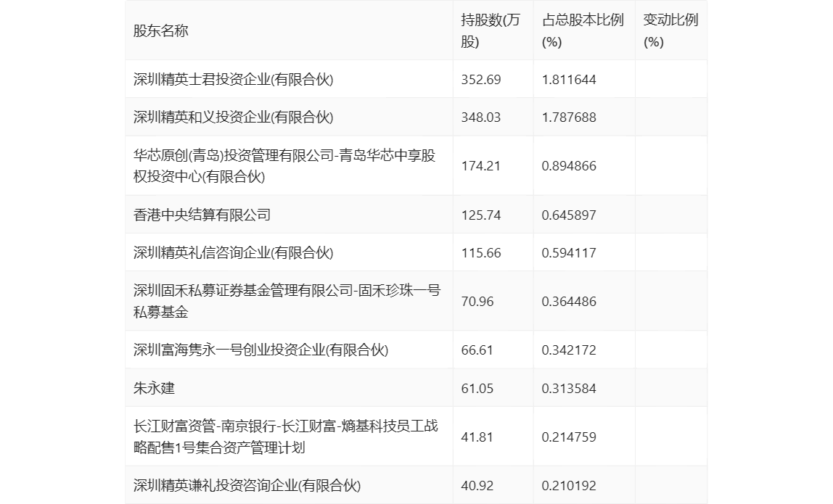Click the 占总股本比例(%) column header
Viewport: 833px width, 504px height.
pos(583,30)
